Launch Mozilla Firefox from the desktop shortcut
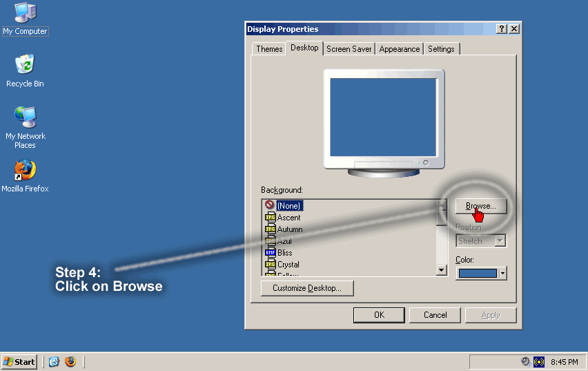Viewport: 588px width, 371px height. (x=25, y=171)
